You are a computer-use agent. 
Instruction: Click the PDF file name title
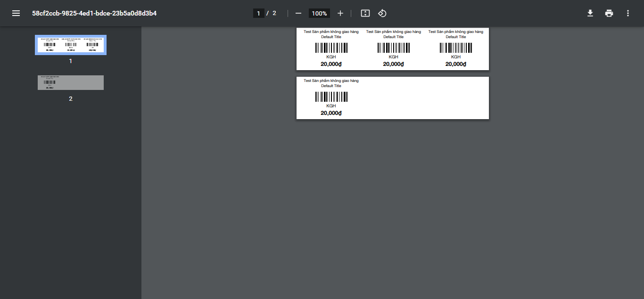point(94,13)
